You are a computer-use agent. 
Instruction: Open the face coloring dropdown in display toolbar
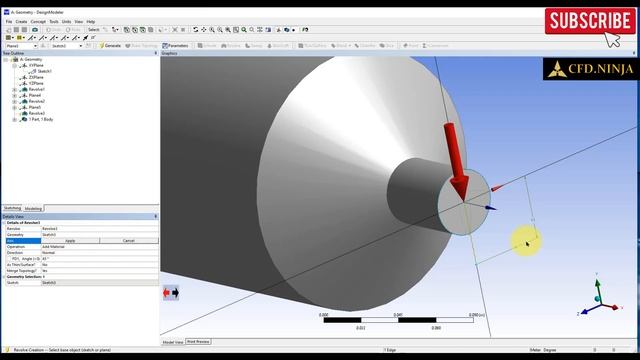pyautogui.click(x=13, y=38)
